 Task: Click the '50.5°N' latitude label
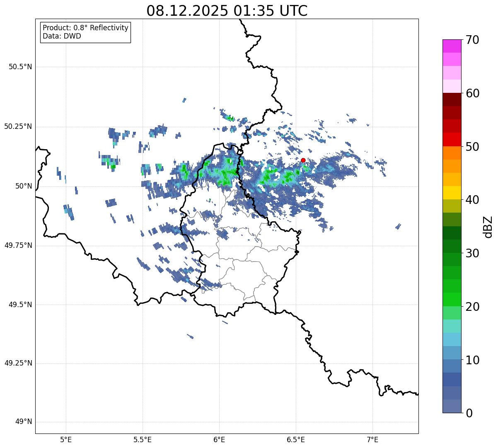click(20, 67)
